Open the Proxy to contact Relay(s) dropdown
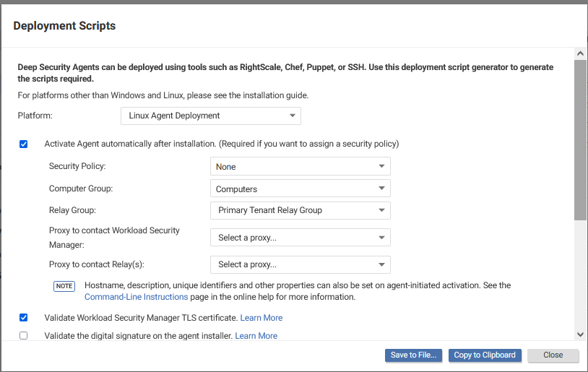Screen dimensions: 588x372 [301, 265]
